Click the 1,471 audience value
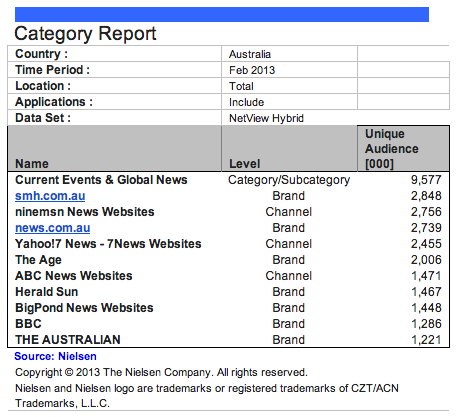 [426, 276]
